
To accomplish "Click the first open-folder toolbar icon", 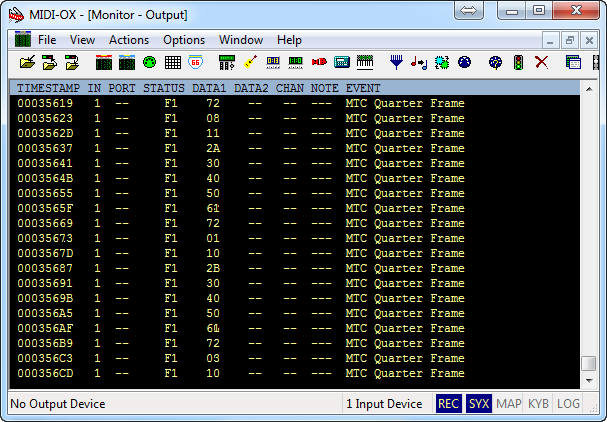I will [27, 62].
